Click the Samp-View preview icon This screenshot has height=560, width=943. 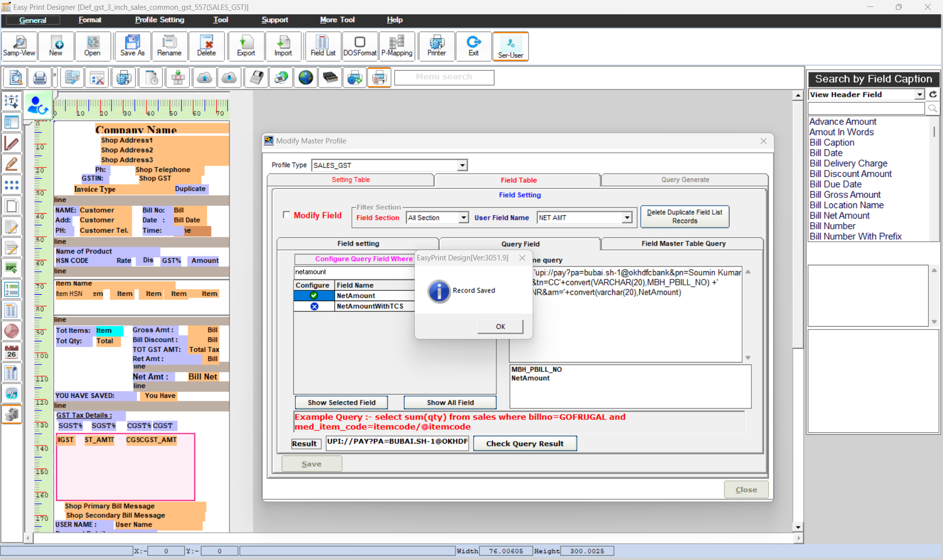(19, 46)
